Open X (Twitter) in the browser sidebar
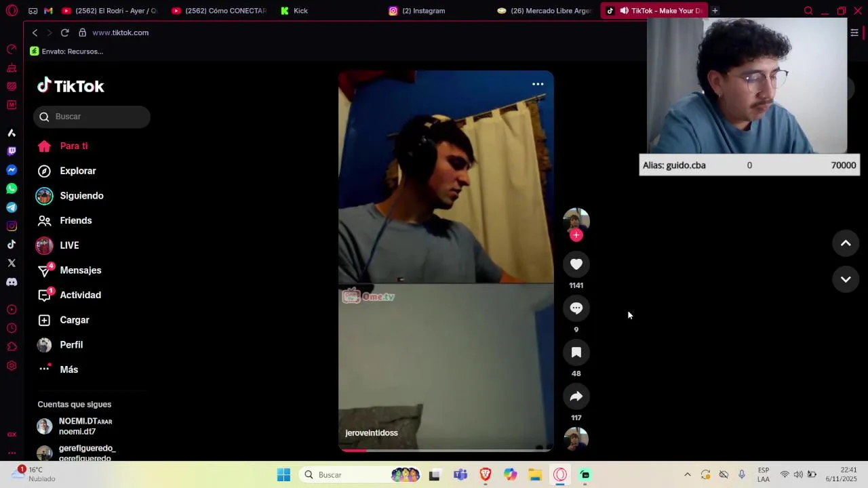This screenshot has width=868, height=488. 12,263
